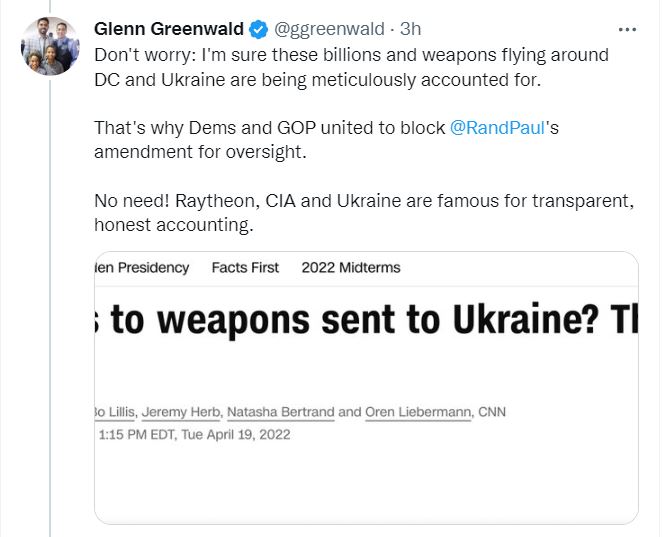Open Glenn Greenwald's profile avatar

49,45
